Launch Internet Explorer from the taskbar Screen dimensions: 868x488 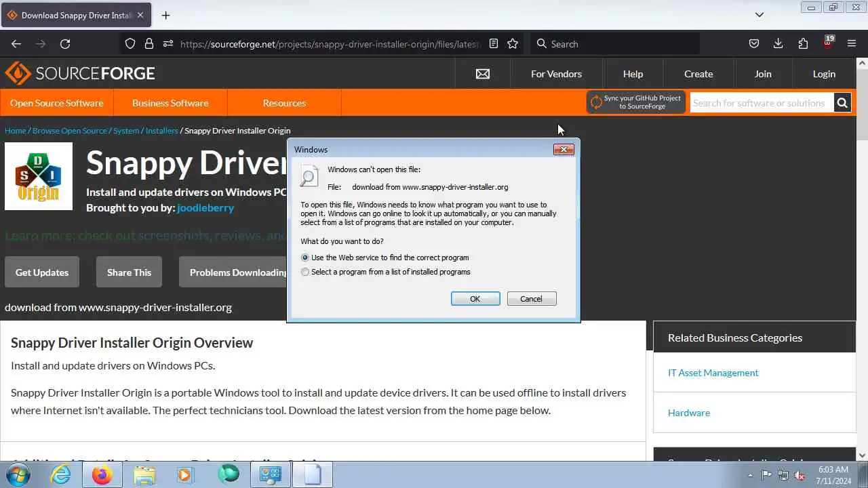61,475
